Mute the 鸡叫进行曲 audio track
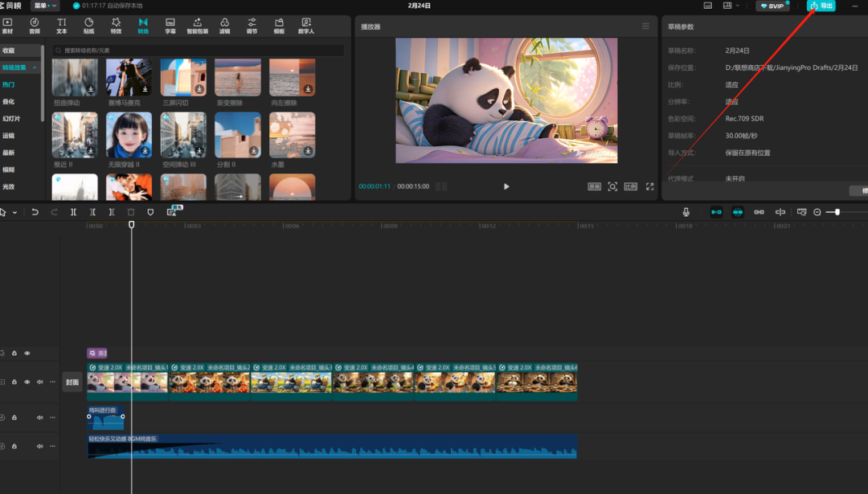 point(40,418)
